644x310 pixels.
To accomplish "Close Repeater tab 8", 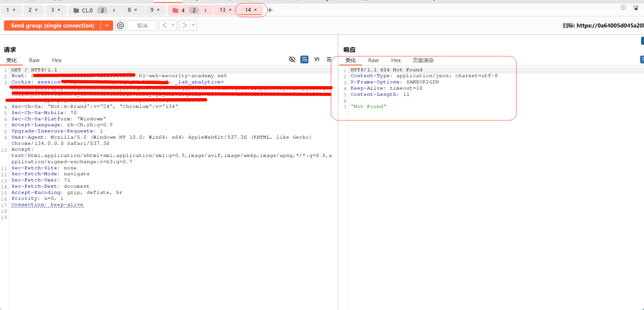I will (136, 10).
